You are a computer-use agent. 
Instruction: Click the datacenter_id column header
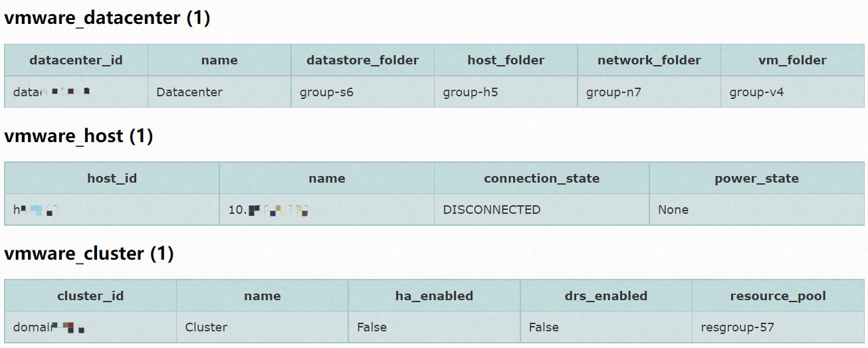(76, 60)
